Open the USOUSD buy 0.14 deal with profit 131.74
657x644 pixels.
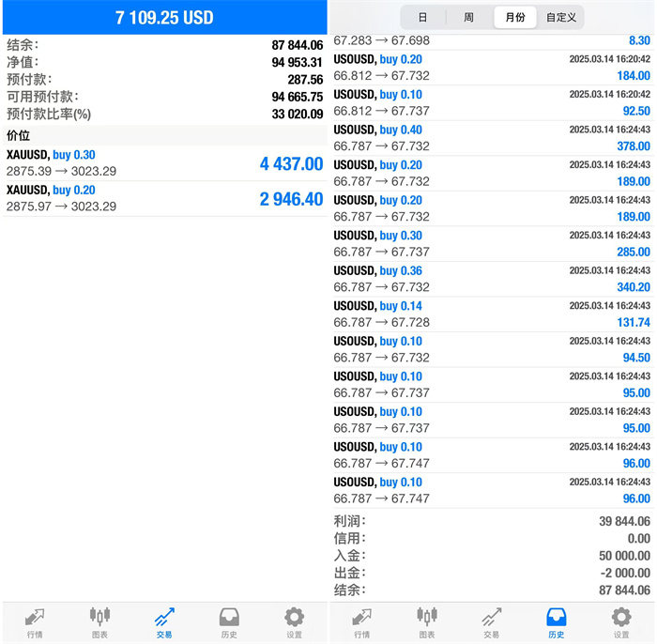click(492, 314)
